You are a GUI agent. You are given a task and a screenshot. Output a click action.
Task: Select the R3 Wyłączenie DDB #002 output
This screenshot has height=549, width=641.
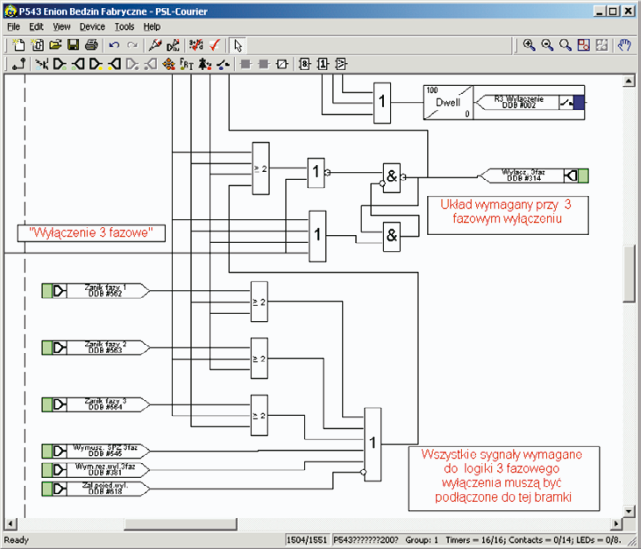[530, 102]
